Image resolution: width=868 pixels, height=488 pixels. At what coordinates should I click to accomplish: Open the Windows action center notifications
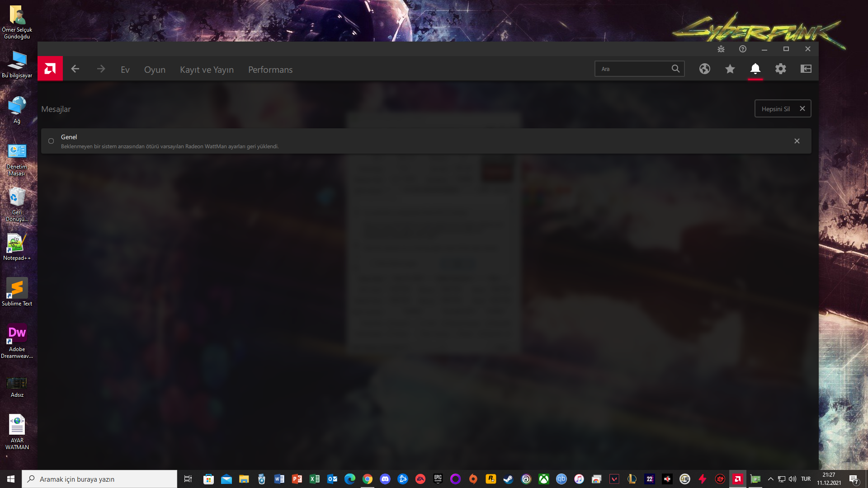click(x=854, y=479)
